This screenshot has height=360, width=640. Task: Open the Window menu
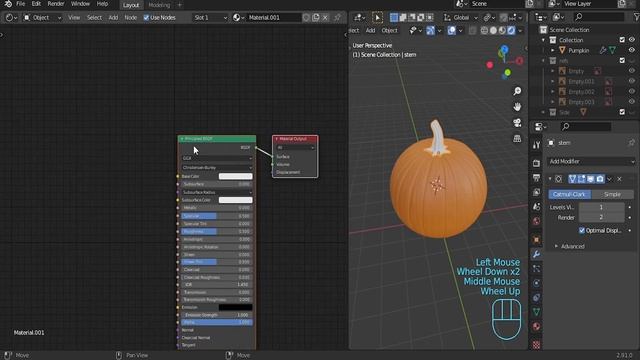80,4
